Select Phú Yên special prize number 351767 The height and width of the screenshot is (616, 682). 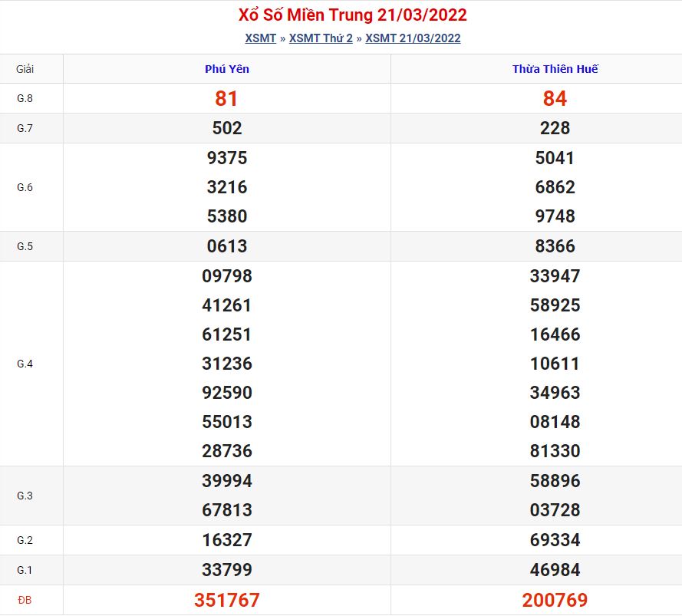tap(227, 600)
